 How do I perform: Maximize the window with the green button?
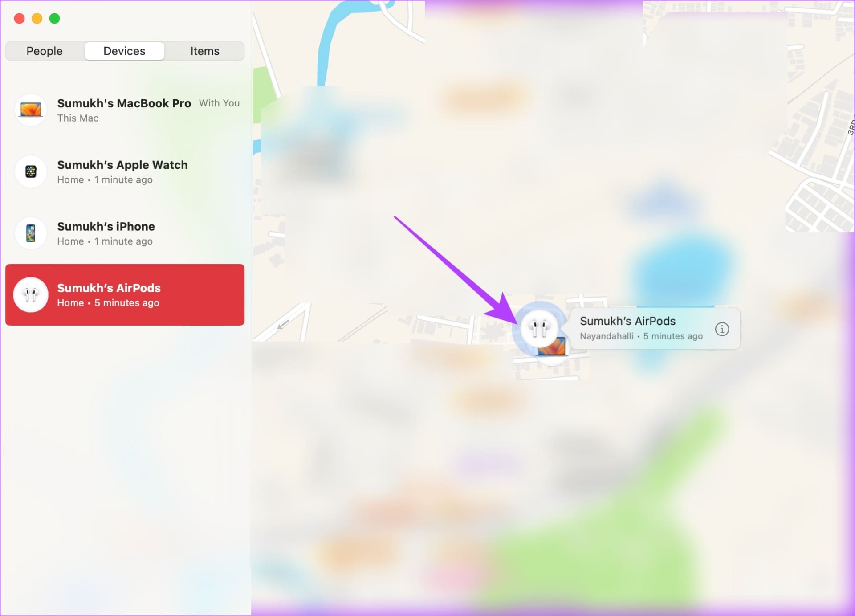coord(54,19)
